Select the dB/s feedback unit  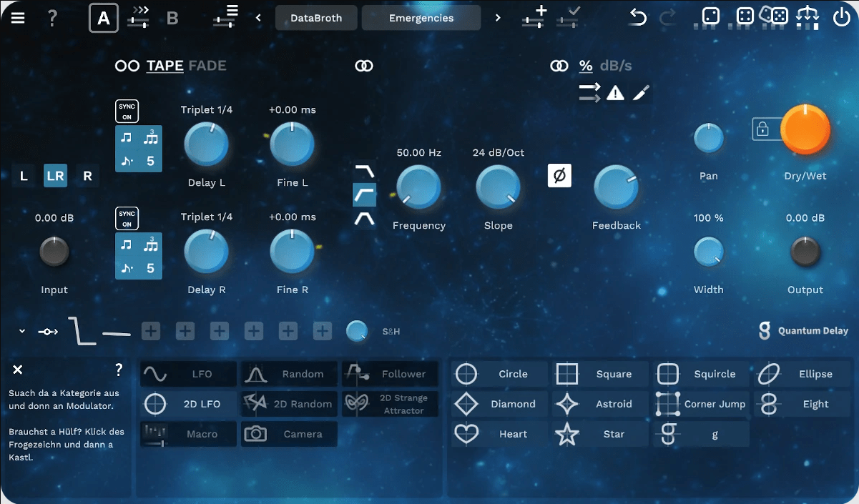pyautogui.click(x=616, y=66)
